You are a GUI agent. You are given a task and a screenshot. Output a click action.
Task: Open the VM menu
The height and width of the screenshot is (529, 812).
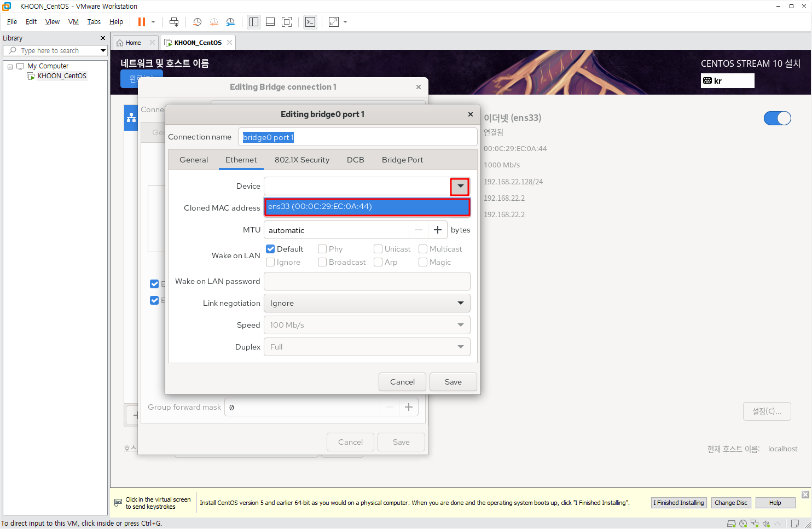tap(73, 22)
